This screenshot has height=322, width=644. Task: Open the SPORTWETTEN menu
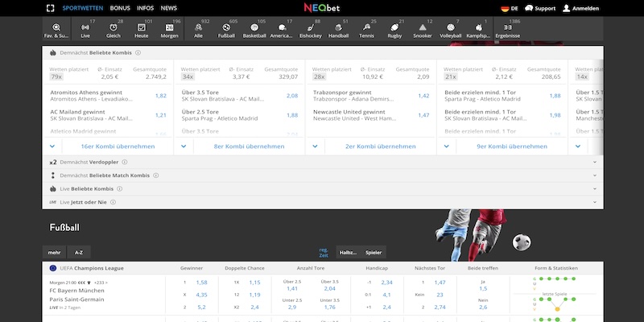[83, 8]
